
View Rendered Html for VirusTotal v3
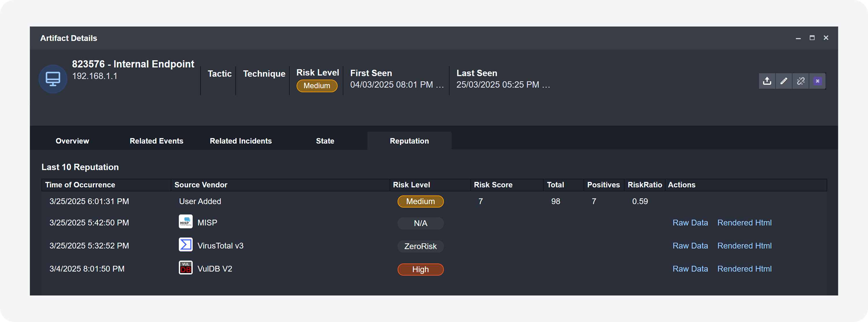pos(744,246)
